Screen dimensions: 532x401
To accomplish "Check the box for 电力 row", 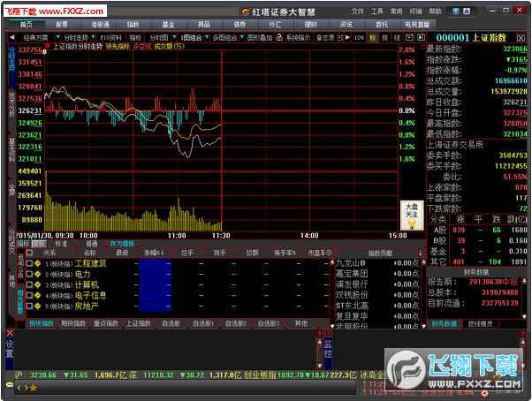I will (29, 274).
